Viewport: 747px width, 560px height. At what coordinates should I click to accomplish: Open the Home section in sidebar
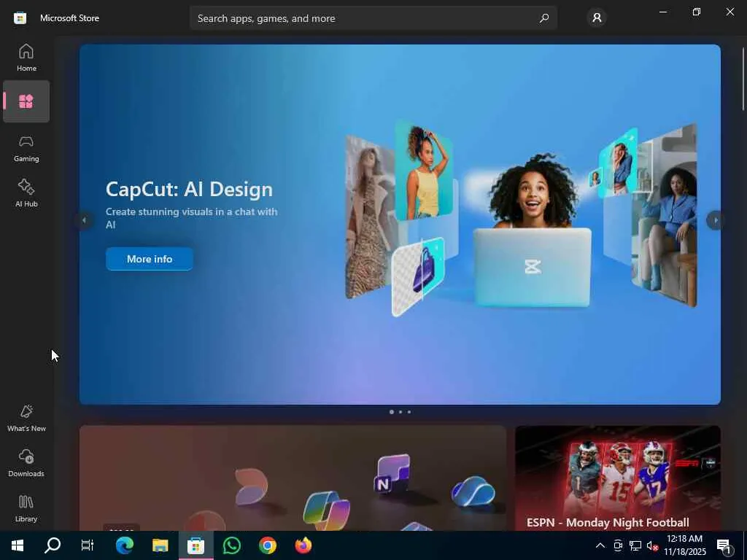pos(26,58)
